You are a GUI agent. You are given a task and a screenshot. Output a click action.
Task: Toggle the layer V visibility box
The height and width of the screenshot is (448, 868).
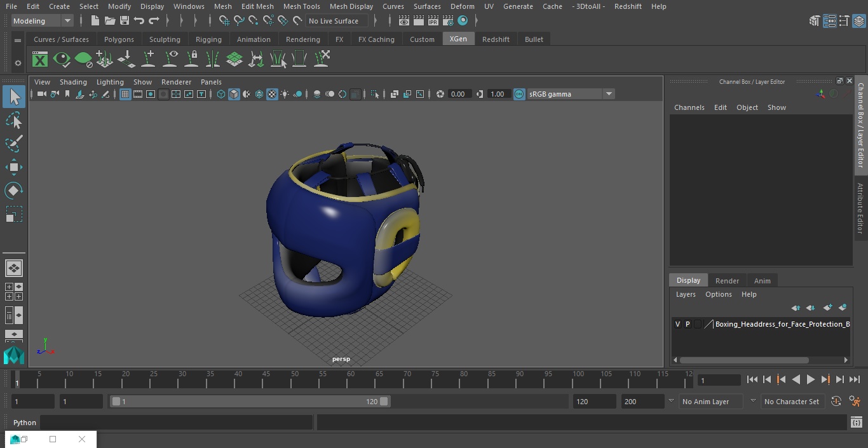click(x=677, y=324)
